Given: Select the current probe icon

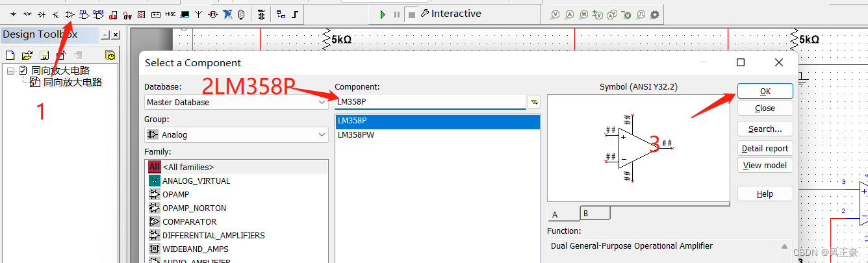Looking at the screenshot, I should click(570, 14).
